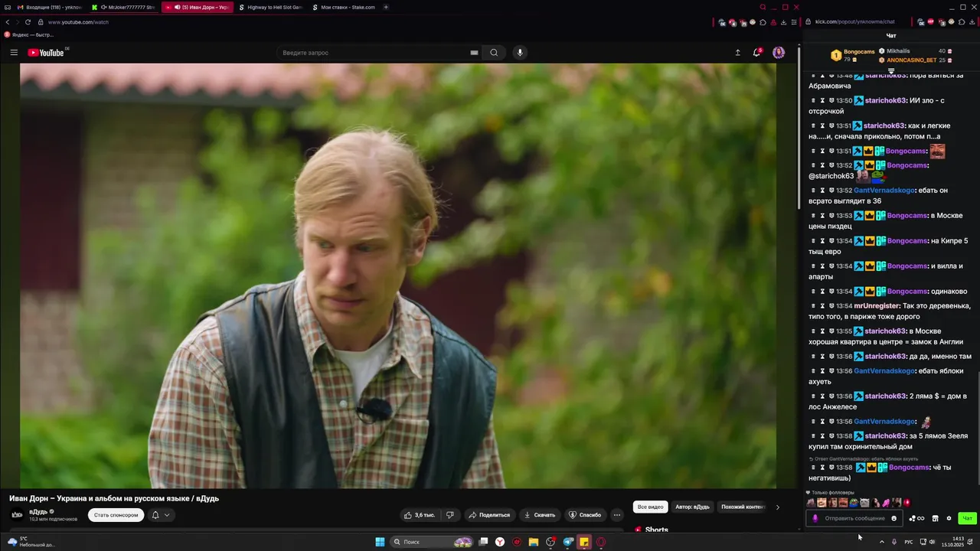Start voice search with the microphone icon

pyautogui.click(x=520, y=53)
